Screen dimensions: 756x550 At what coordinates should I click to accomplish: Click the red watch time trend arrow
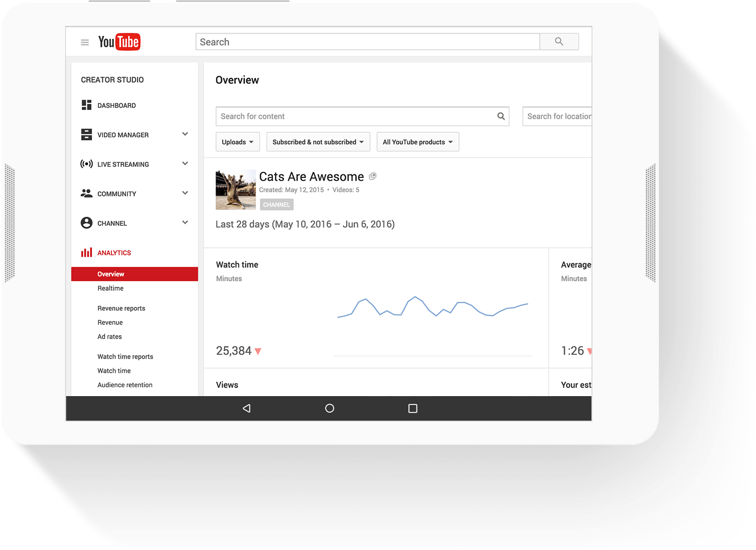point(258,352)
